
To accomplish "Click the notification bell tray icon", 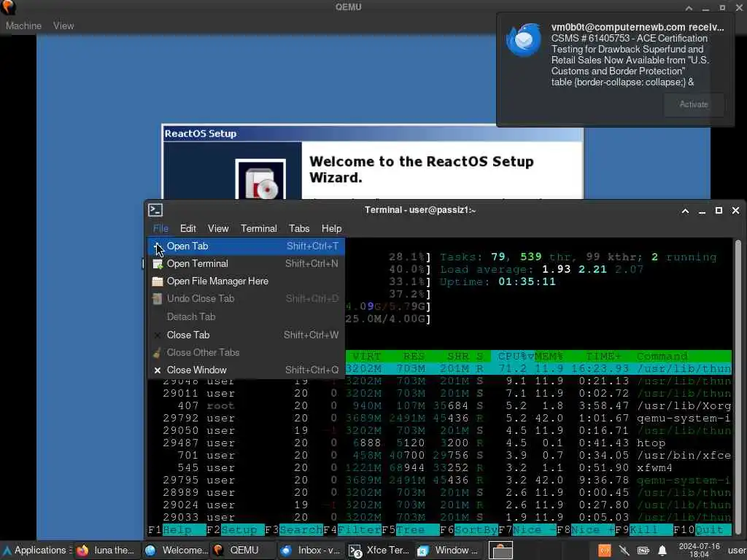I will [x=662, y=551].
